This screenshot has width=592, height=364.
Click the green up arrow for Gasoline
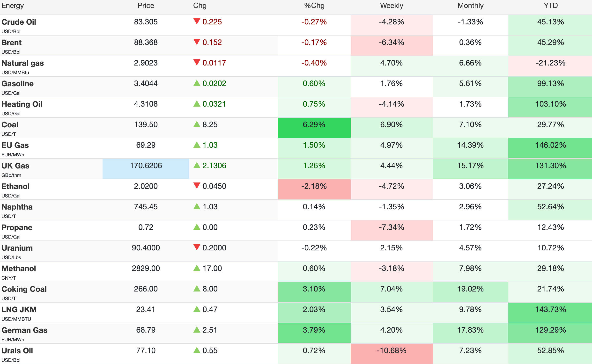pyautogui.click(x=197, y=83)
